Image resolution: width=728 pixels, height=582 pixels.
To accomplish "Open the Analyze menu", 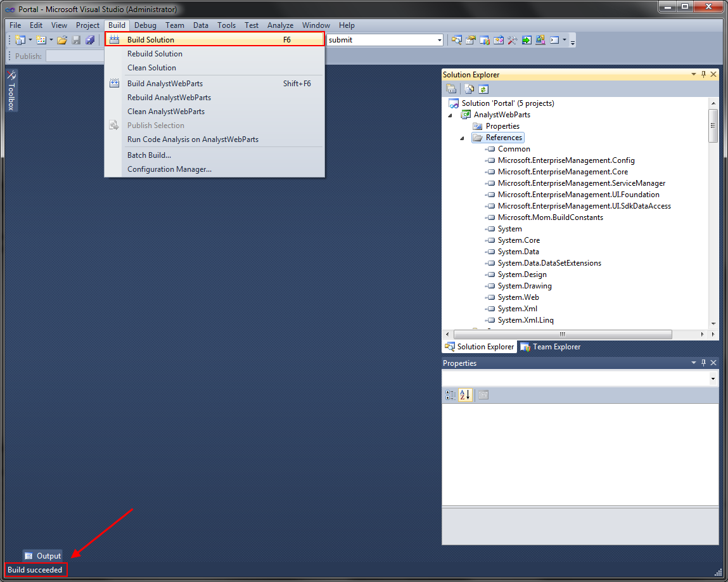I will pyautogui.click(x=281, y=25).
